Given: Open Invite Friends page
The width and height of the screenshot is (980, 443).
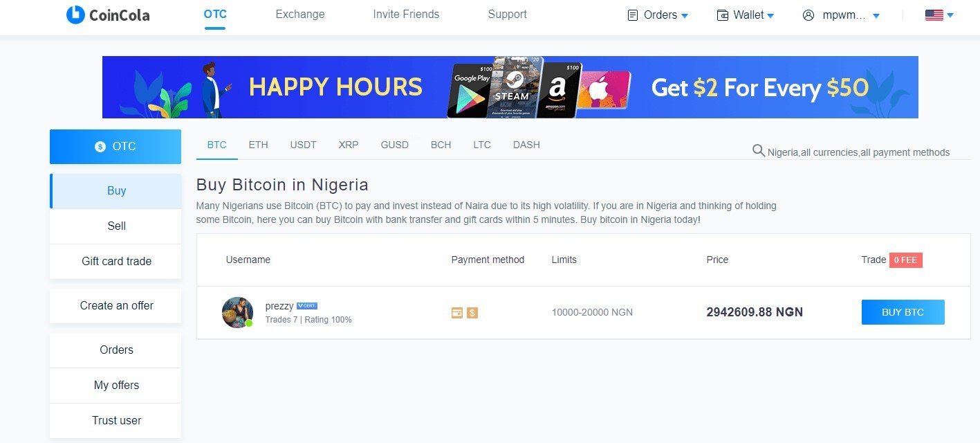Looking at the screenshot, I should pos(406,15).
